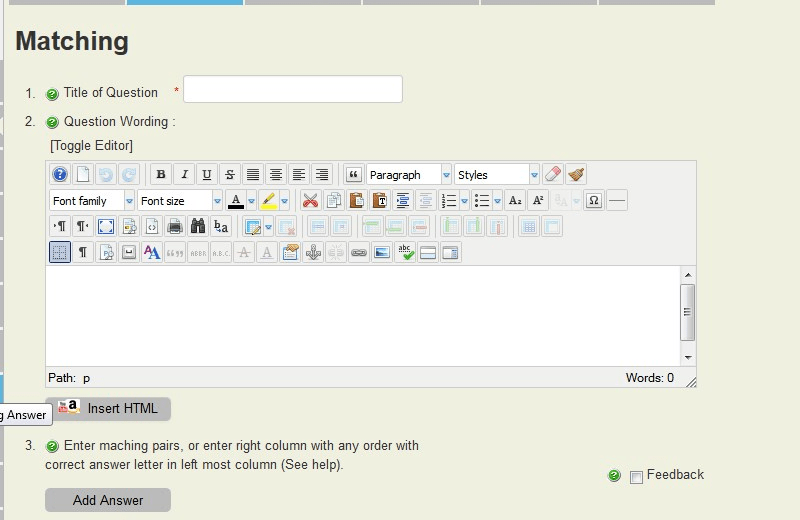
Task: Open help for matching pairs instructions
Action: (53, 447)
